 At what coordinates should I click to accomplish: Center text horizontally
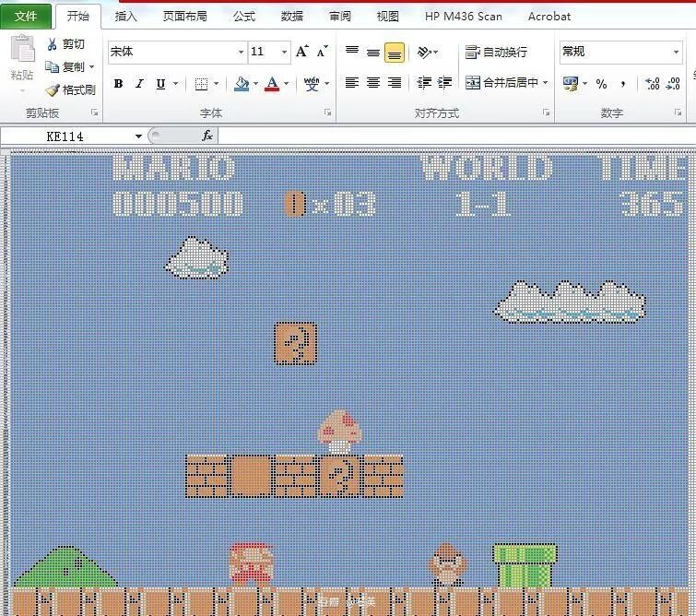[373, 83]
